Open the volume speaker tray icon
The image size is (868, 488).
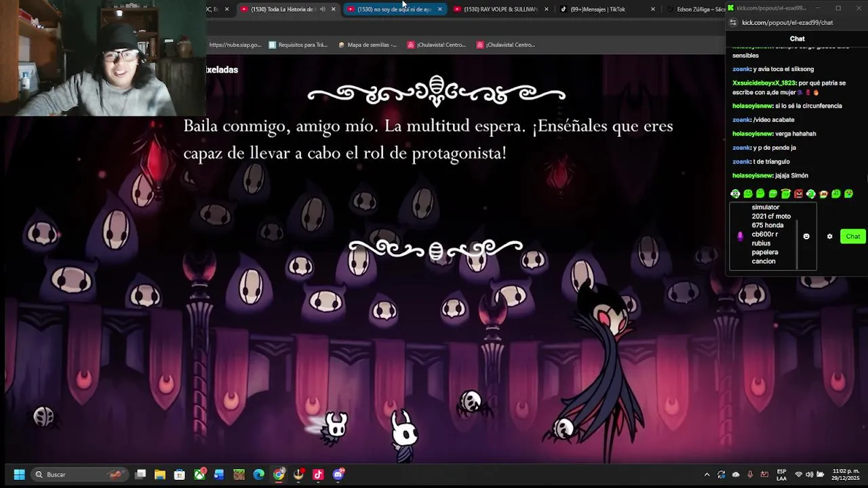[809, 474]
